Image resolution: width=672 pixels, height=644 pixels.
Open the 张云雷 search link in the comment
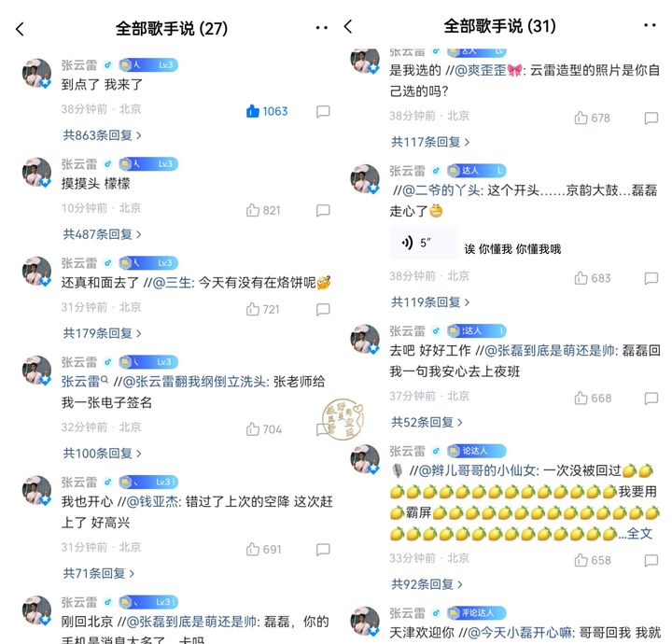click(x=84, y=382)
